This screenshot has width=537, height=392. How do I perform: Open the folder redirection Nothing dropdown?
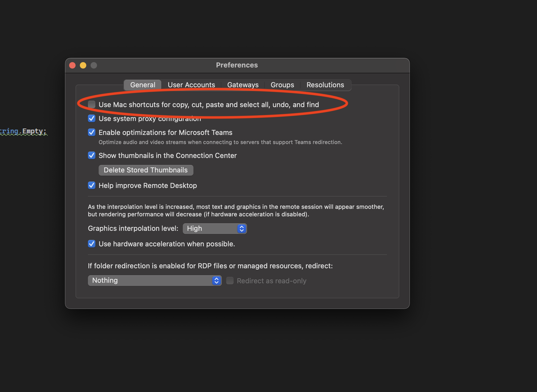155,280
